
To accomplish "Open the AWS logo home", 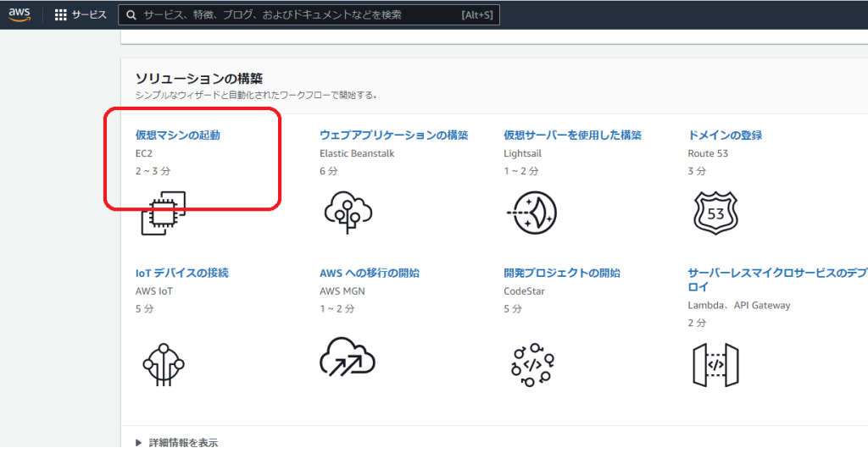I will 19,14.
